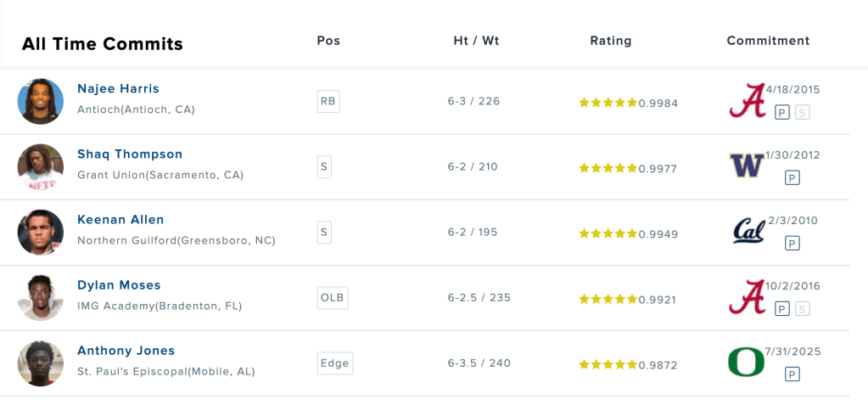Click the S badge for Dylan Moses
Viewport: 868px width, 416px height.
click(x=802, y=308)
